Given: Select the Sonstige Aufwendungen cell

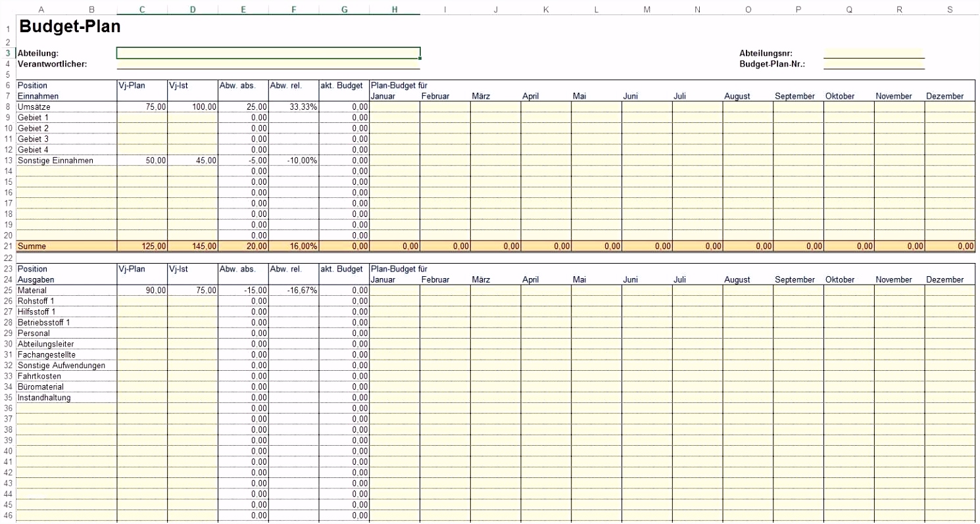Looking at the screenshot, I should click(66, 365).
